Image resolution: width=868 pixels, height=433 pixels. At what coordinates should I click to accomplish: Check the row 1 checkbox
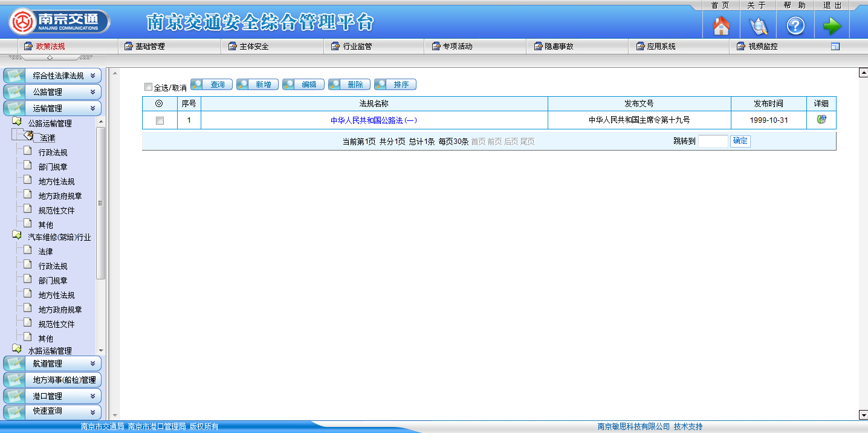(x=160, y=120)
